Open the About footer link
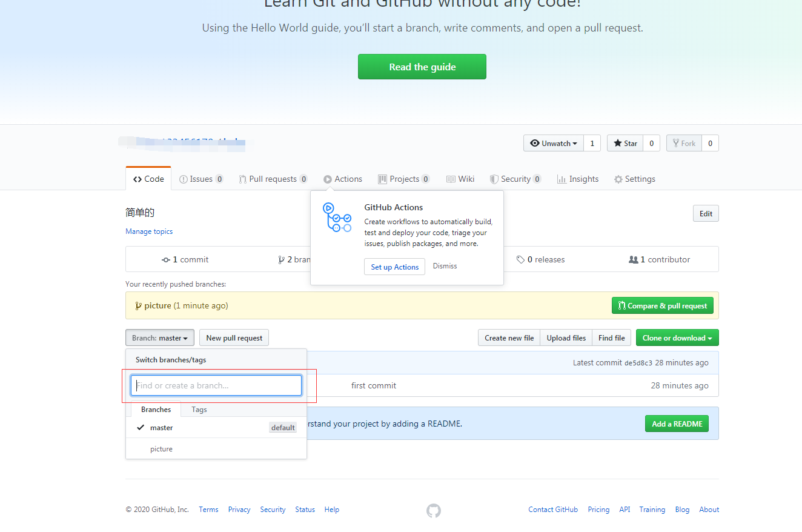802x532 pixels. coord(709,510)
